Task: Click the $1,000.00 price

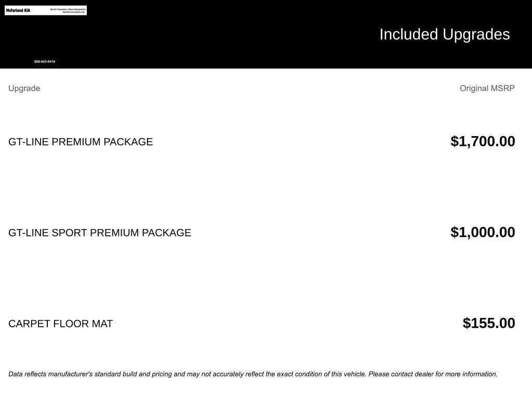Action: click(x=483, y=232)
